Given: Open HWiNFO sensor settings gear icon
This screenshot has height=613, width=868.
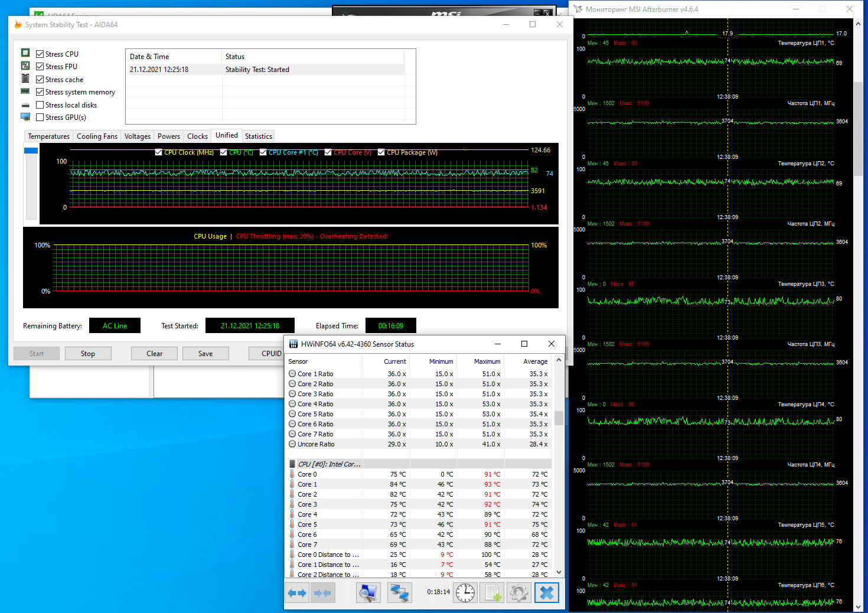Looking at the screenshot, I should pos(519,593).
